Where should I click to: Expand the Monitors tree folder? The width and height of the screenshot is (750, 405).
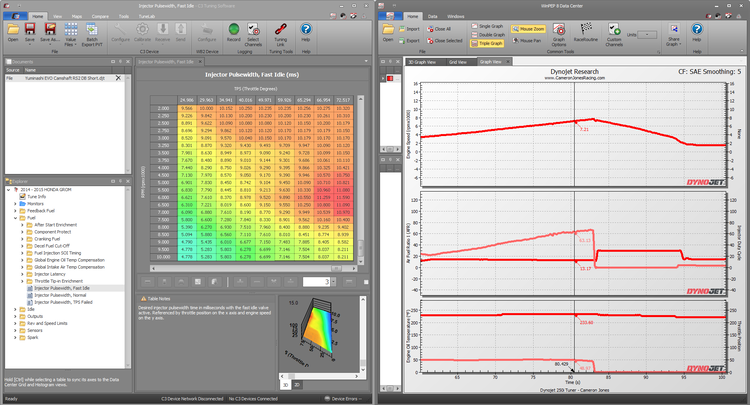coord(15,204)
